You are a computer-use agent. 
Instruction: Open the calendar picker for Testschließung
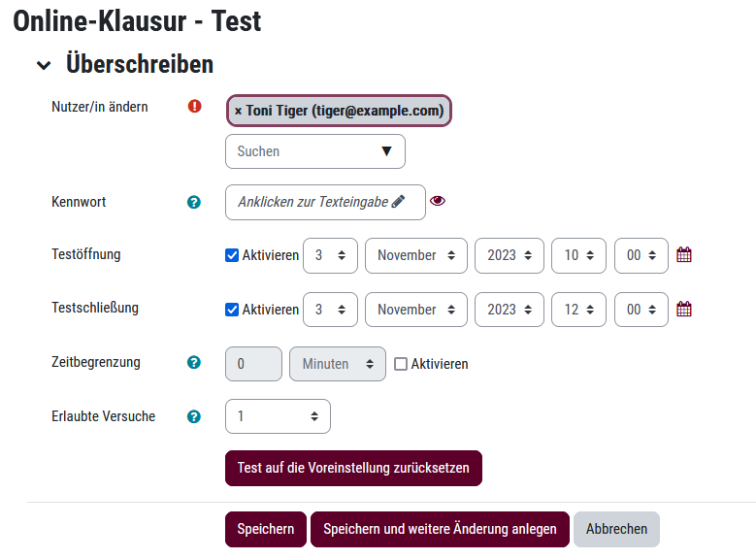pyautogui.click(x=683, y=310)
